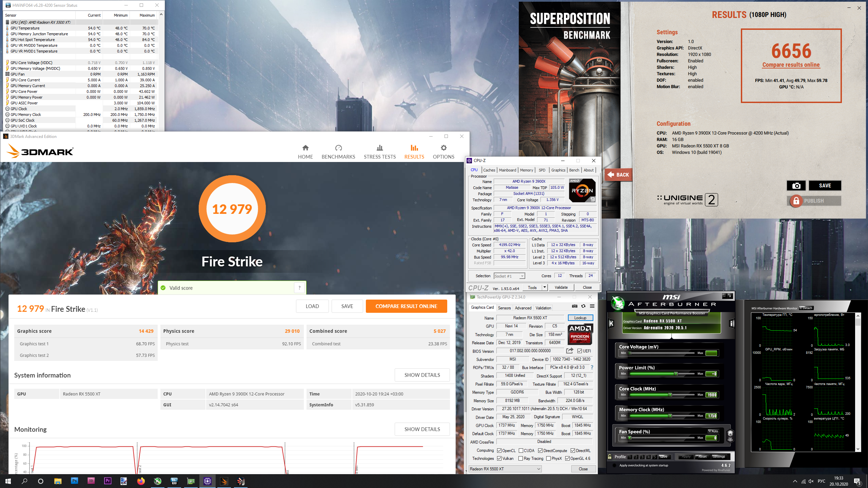Open CPU-Z Socket #1 selection dropdown
The width and height of the screenshot is (868, 488).
[x=509, y=276]
